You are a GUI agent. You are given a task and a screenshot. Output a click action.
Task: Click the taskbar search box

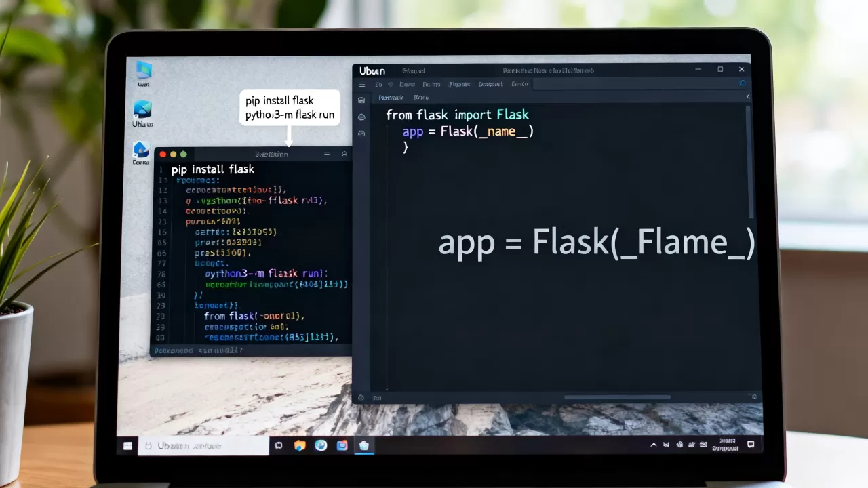(203, 445)
